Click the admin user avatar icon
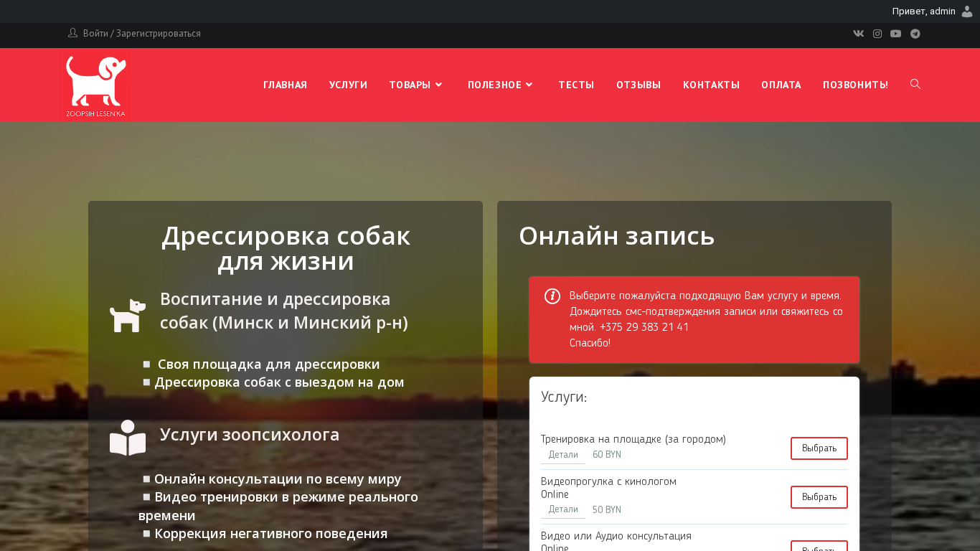The width and height of the screenshot is (980, 551). [967, 11]
